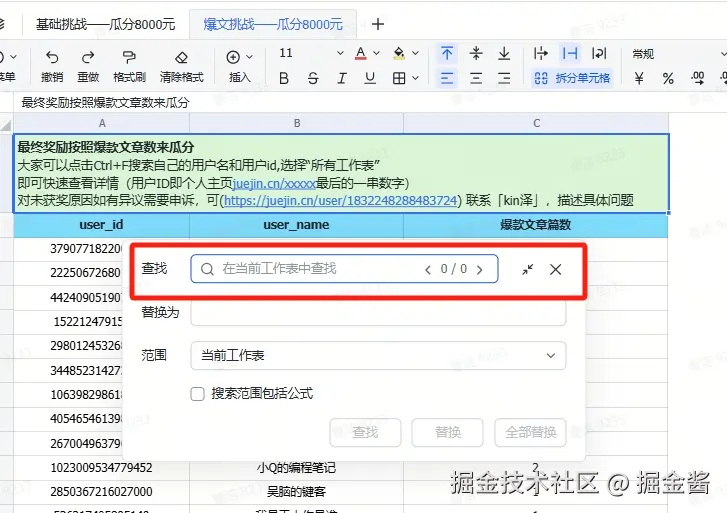Toggle strikethrough formatting

click(x=313, y=78)
